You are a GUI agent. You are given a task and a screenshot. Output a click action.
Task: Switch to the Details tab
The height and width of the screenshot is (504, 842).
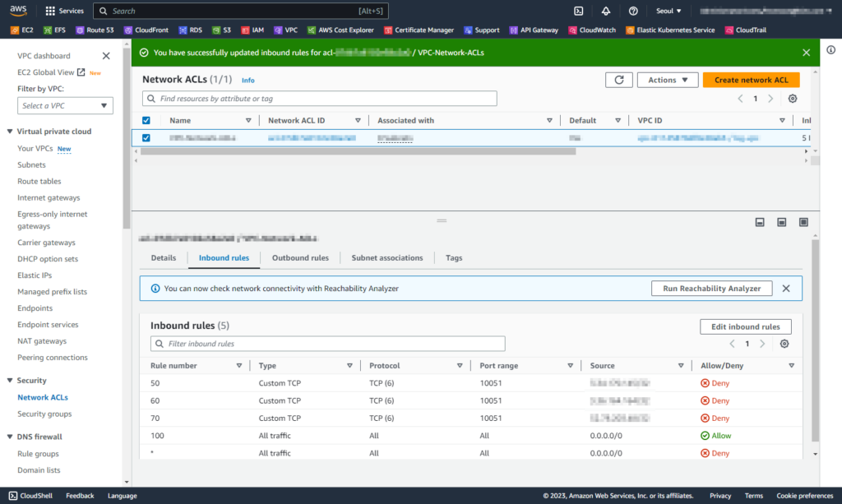(164, 258)
